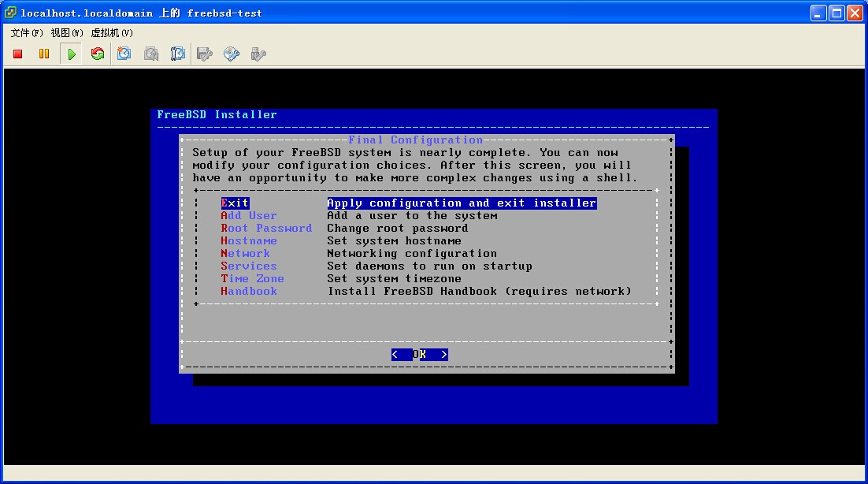Select the Time Zone entry
868x484 pixels.
pyautogui.click(x=252, y=279)
